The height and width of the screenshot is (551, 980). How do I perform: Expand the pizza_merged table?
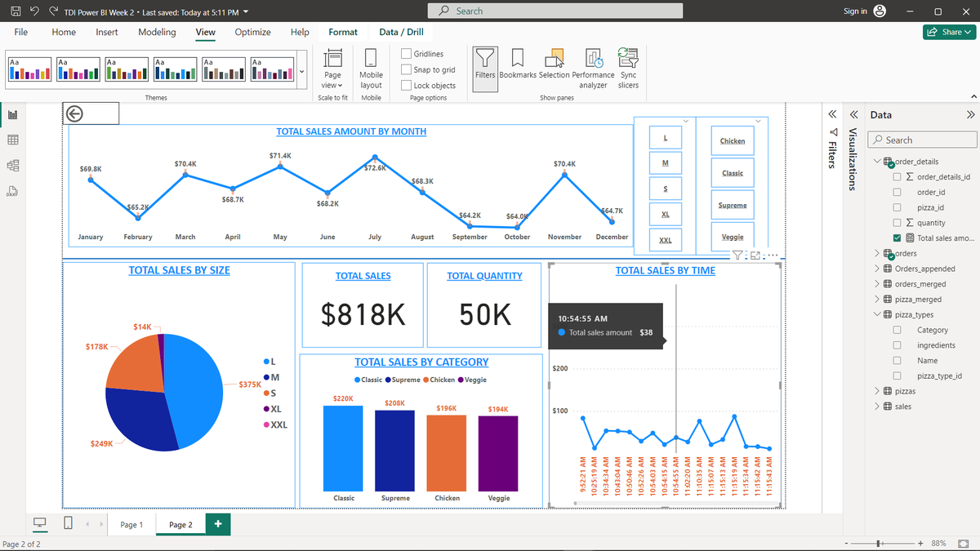click(877, 300)
